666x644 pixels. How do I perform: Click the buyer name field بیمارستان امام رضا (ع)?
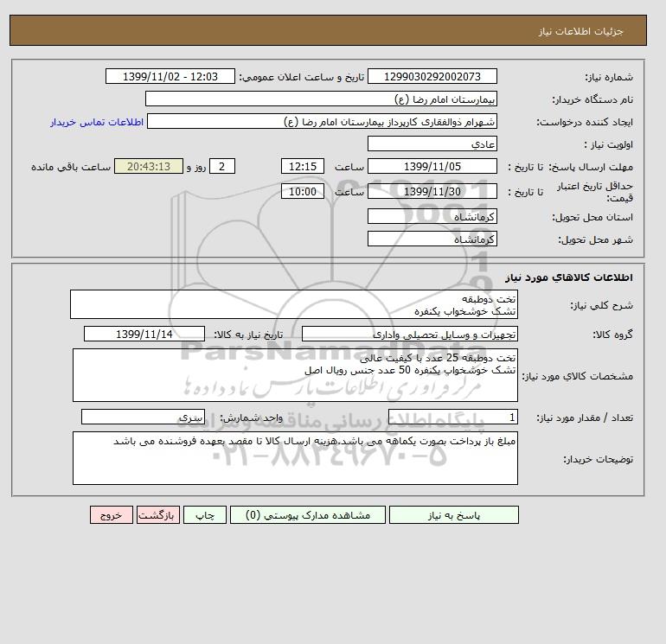click(x=321, y=99)
